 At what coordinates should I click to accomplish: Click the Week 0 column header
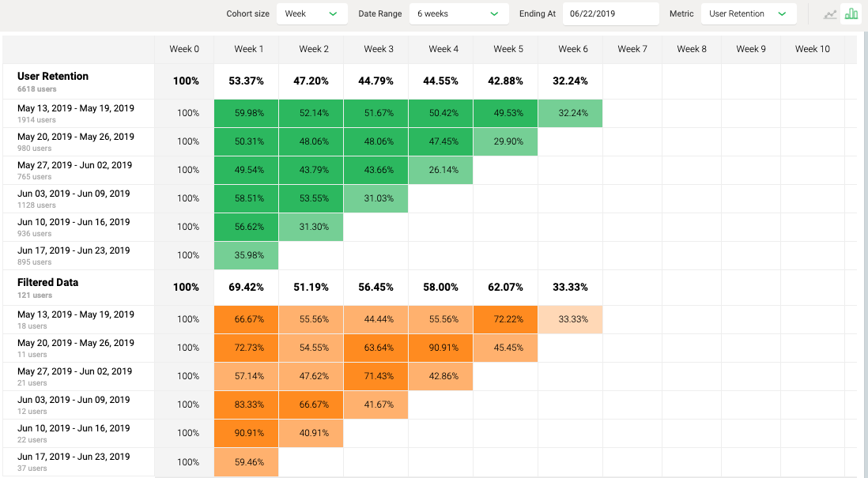[184, 49]
